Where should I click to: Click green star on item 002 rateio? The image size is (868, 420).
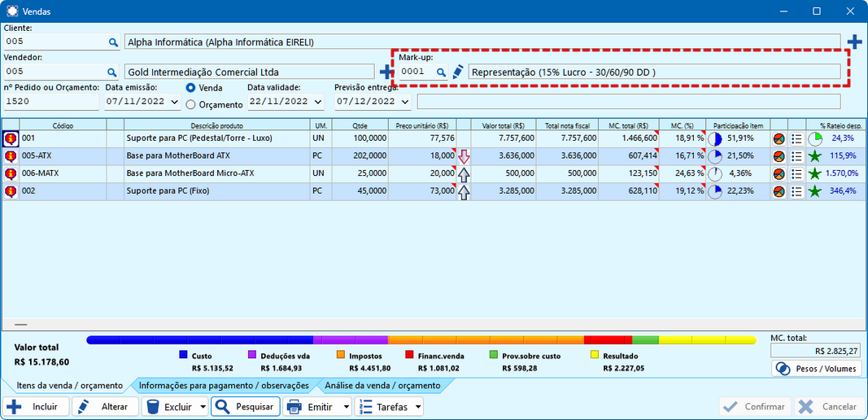[x=815, y=192]
